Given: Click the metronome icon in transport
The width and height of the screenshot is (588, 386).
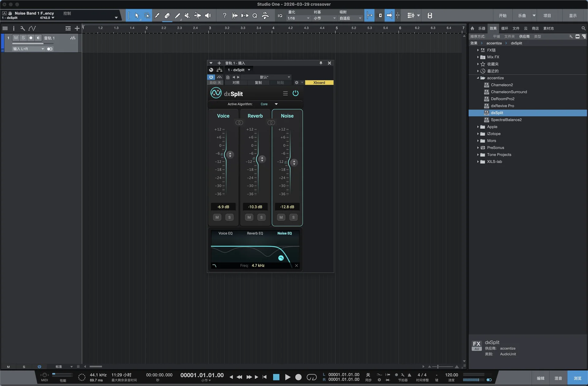Looking at the screenshot, I should click(x=409, y=375).
